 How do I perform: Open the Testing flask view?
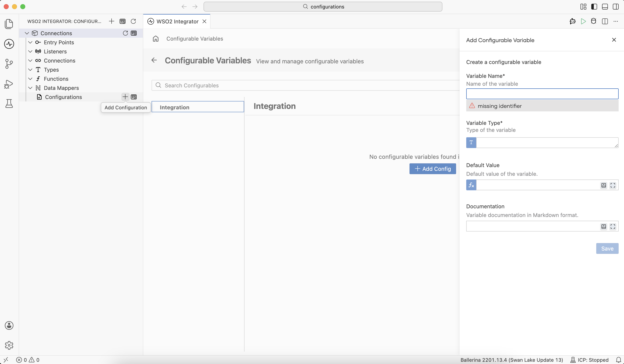9,104
